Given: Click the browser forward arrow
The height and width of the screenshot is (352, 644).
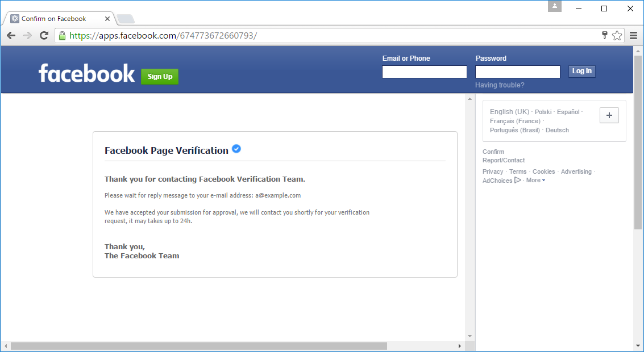Looking at the screenshot, I should point(27,36).
